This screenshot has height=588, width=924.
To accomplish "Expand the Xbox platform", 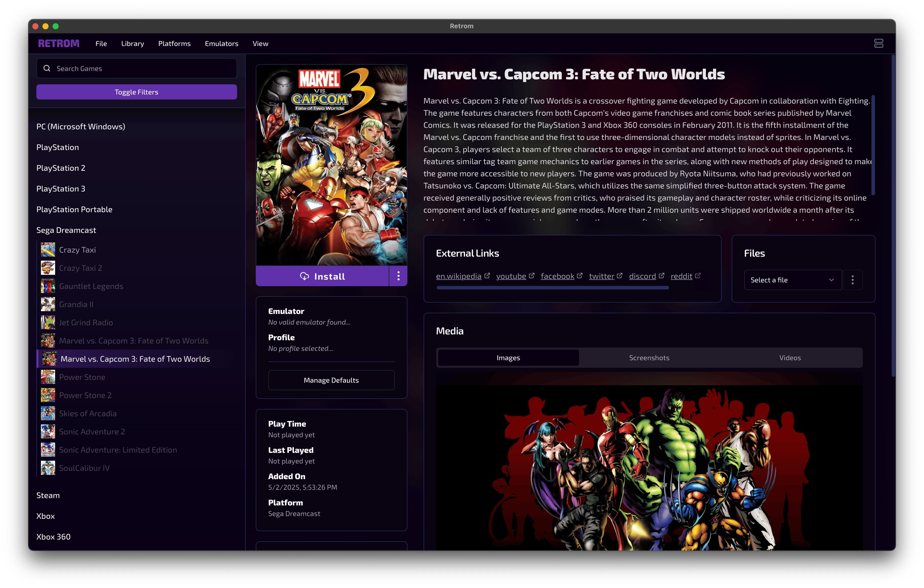I will coord(46,516).
